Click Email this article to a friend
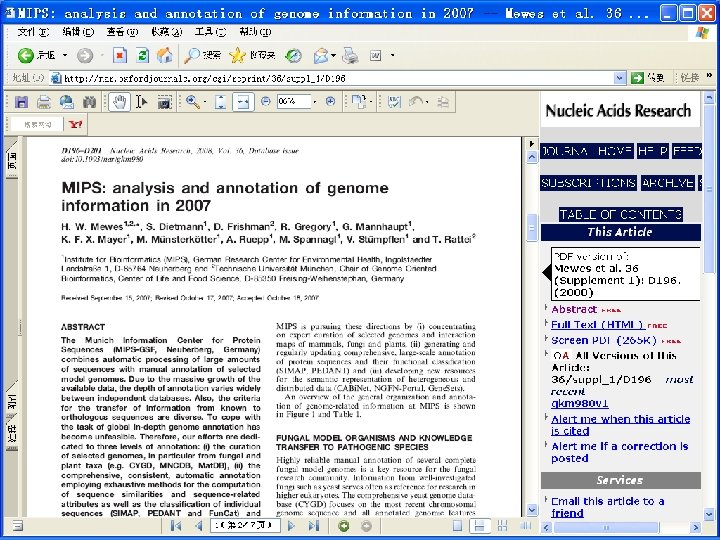720x540 pixels. (608, 507)
